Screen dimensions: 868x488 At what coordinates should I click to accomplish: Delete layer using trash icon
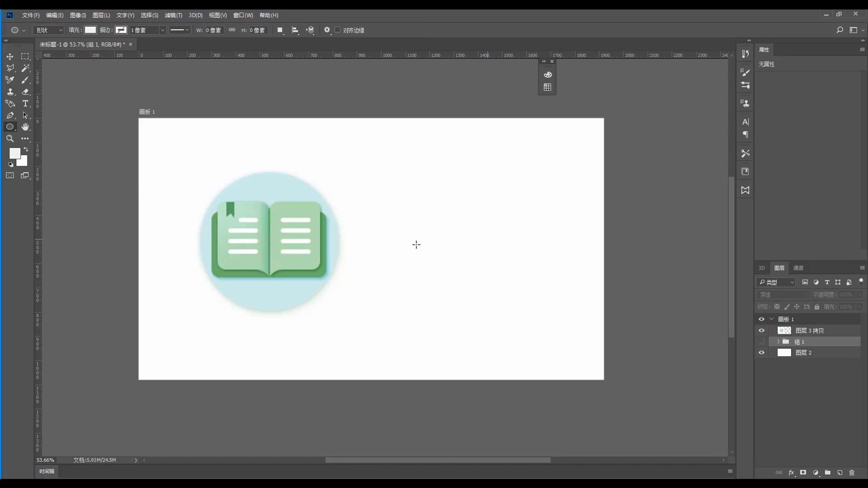coord(852,473)
